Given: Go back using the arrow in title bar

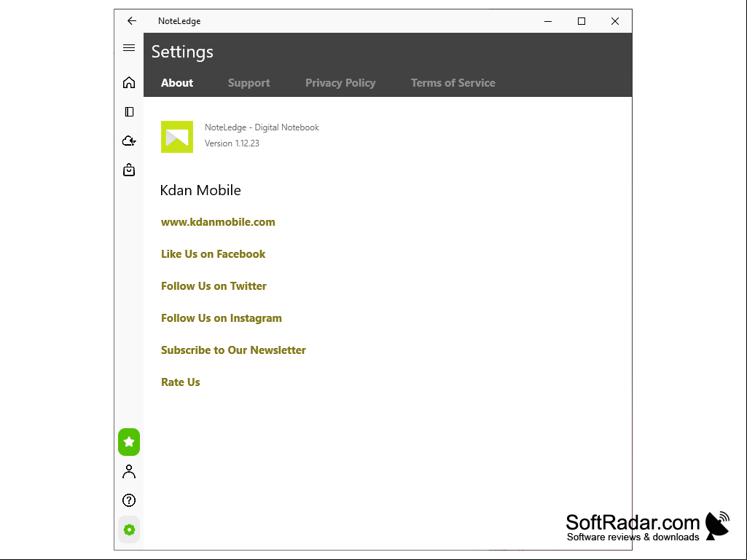Looking at the screenshot, I should tap(132, 21).
